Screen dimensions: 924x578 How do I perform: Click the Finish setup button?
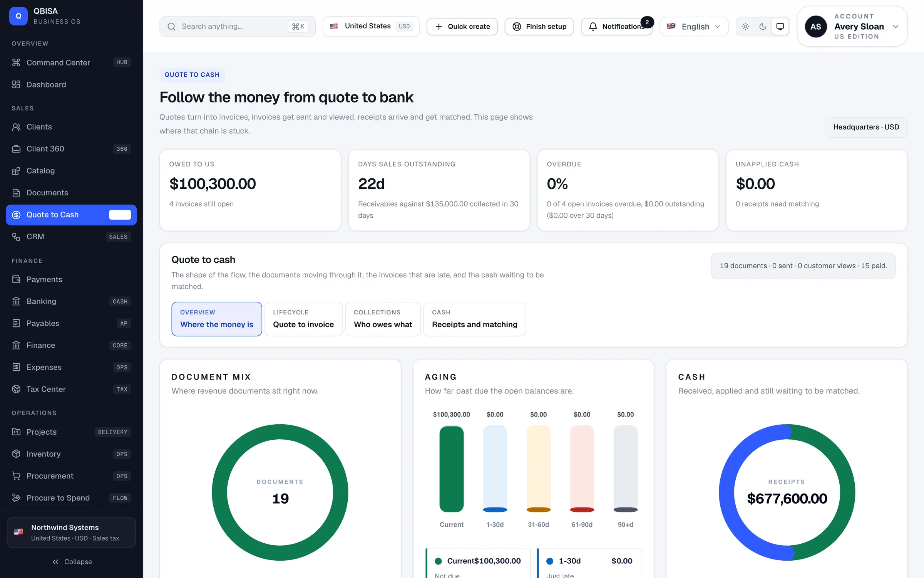point(539,27)
